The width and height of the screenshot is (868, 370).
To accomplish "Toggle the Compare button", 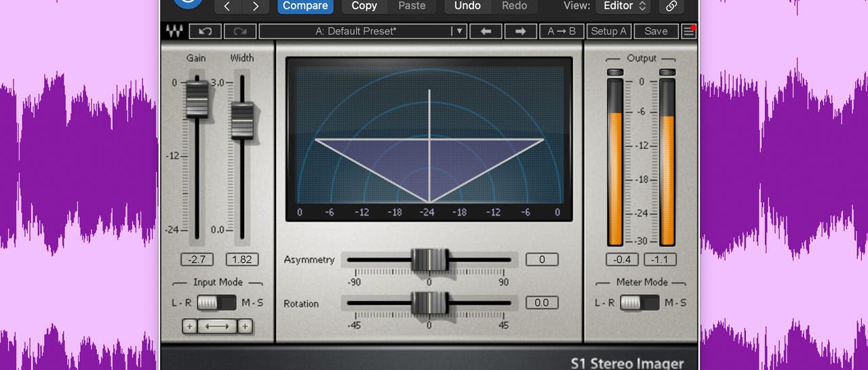I will (x=305, y=6).
